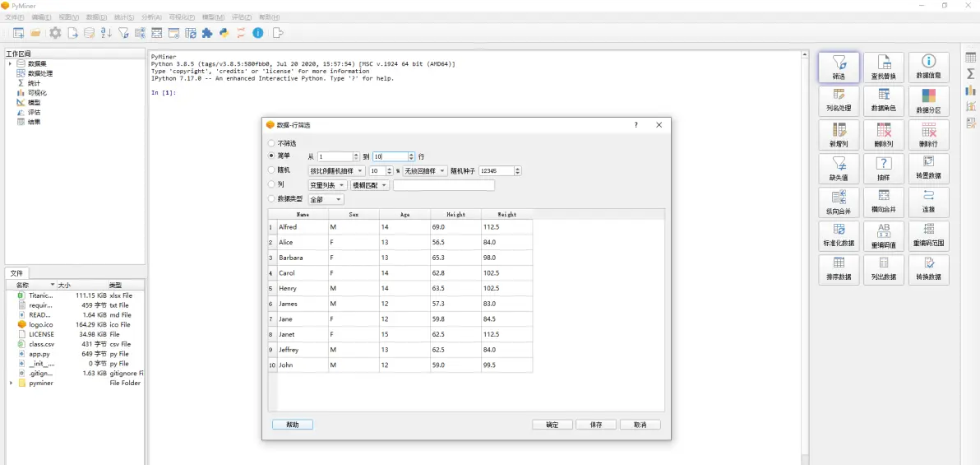Select the 不筛选 radio option
This screenshot has width=980, height=465.
270,143
